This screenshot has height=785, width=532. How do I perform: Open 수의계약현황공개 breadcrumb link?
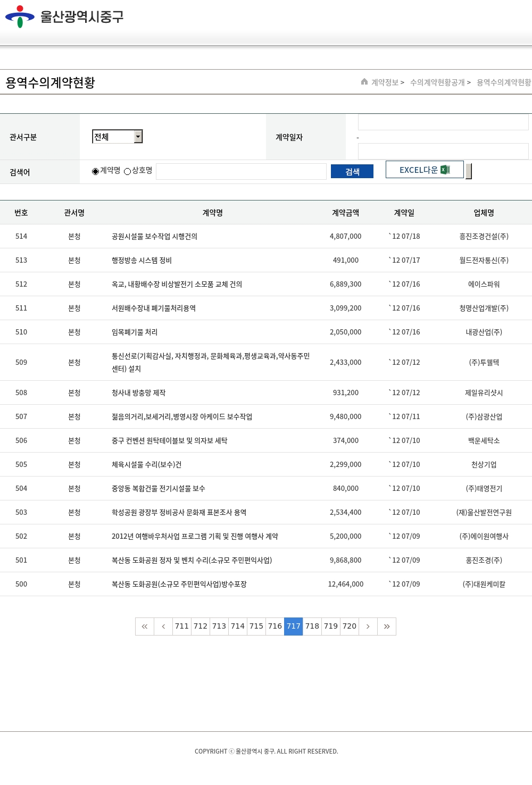437,82
